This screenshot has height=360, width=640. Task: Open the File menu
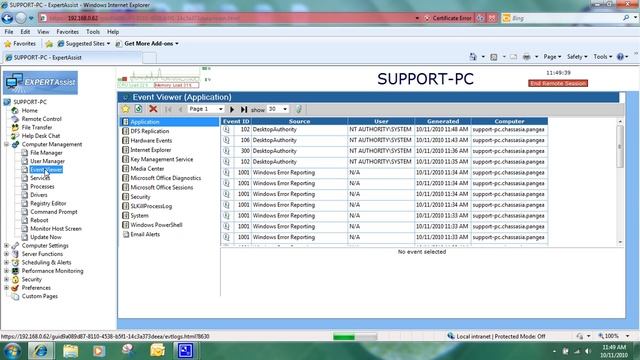(x=9, y=32)
